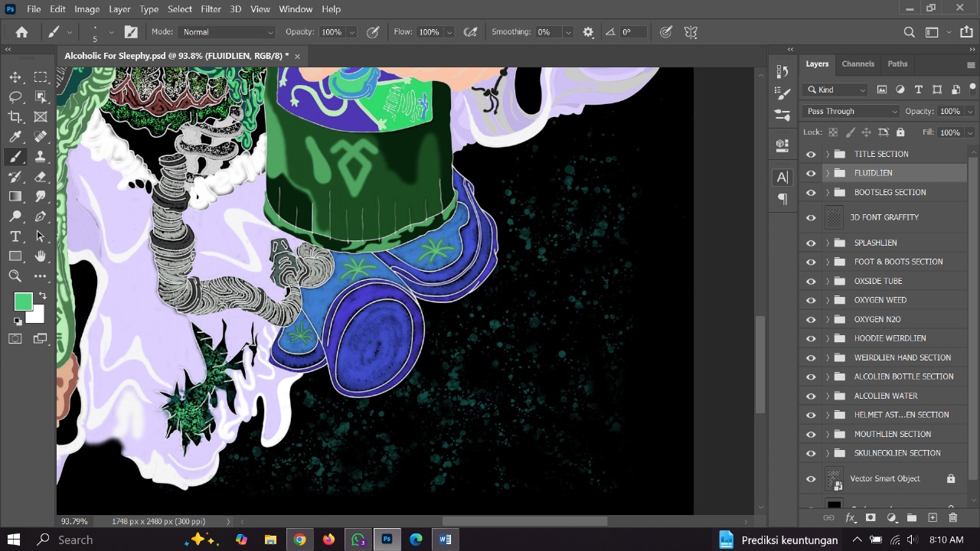Hide the OXYGEN WEED layer

click(x=811, y=300)
